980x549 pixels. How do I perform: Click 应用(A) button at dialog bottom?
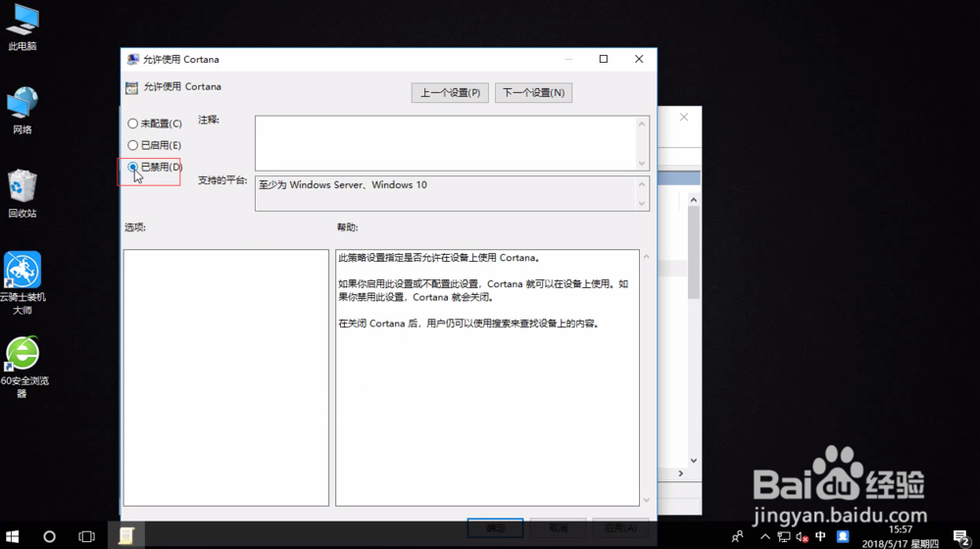click(620, 528)
